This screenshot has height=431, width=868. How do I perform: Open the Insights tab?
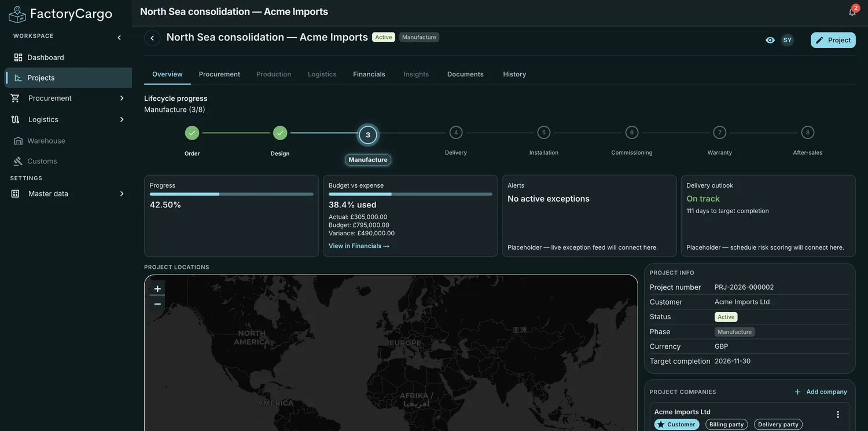[x=416, y=74]
